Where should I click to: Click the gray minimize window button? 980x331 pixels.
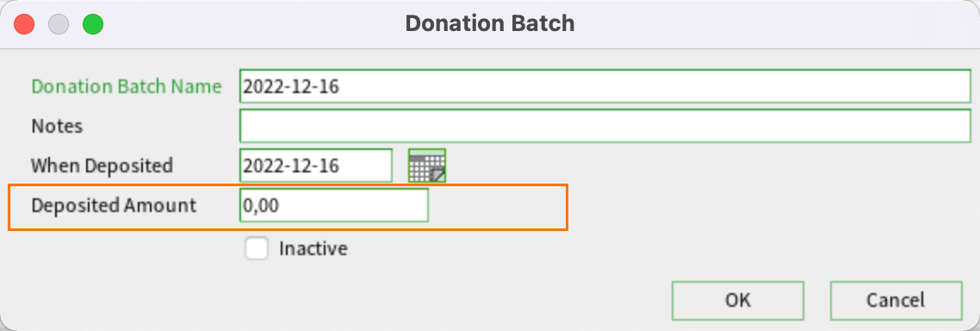coord(59,24)
